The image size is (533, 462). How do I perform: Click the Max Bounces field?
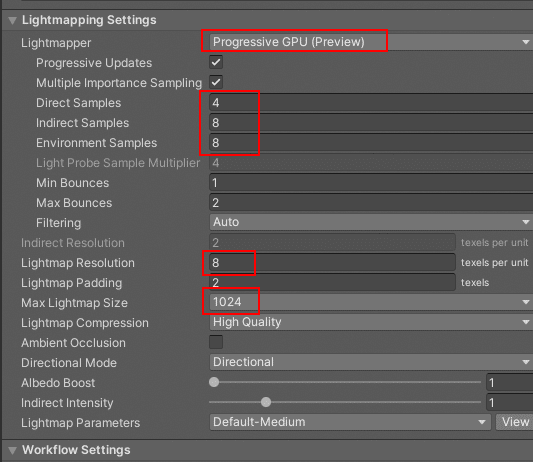371,203
